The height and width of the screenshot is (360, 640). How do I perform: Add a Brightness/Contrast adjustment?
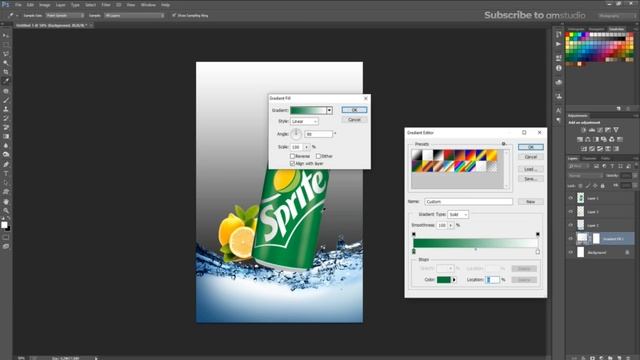tap(584, 130)
